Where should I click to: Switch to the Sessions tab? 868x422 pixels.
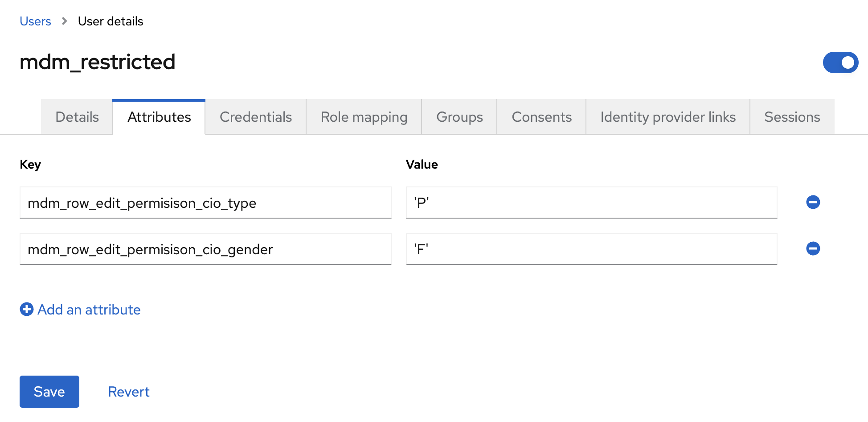(x=792, y=117)
